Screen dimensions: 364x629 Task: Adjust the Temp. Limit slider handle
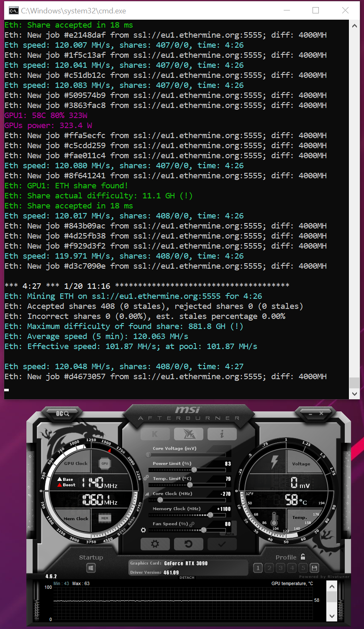pyautogui.click(x=190, y=485)
